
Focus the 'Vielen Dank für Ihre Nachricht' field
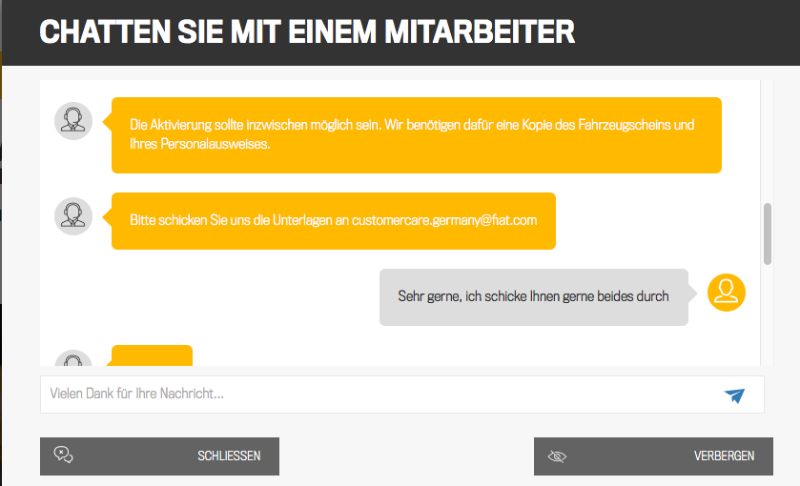[x=380, y=394]
